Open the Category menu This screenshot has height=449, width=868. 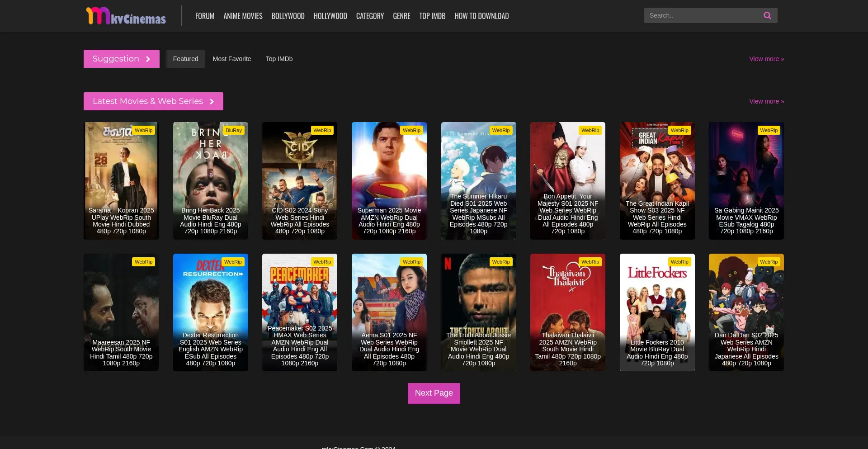tap(370, 16)
